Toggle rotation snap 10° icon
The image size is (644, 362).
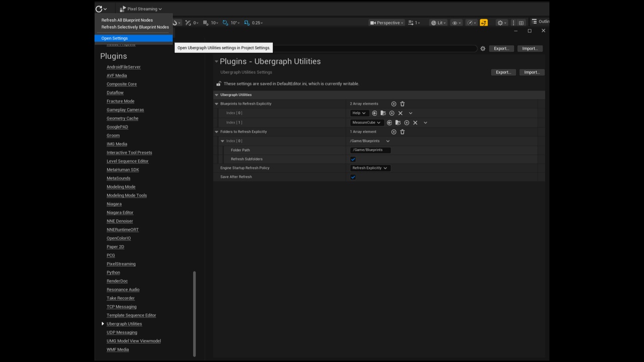click(x=225, y=23)
